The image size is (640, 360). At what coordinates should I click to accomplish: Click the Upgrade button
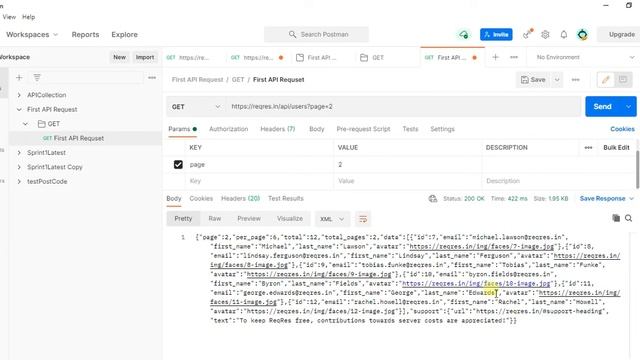pyautogui.click(x=620, y=35)
